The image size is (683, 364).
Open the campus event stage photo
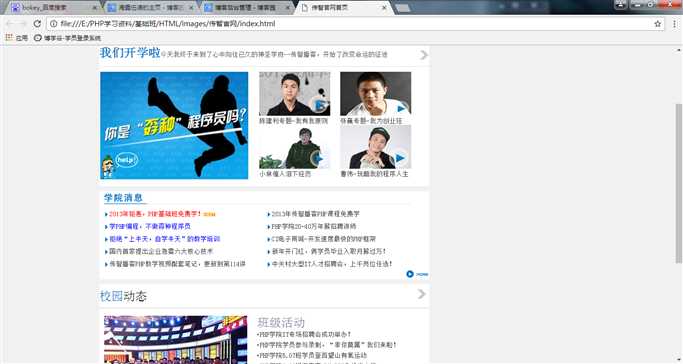[176, 340]
